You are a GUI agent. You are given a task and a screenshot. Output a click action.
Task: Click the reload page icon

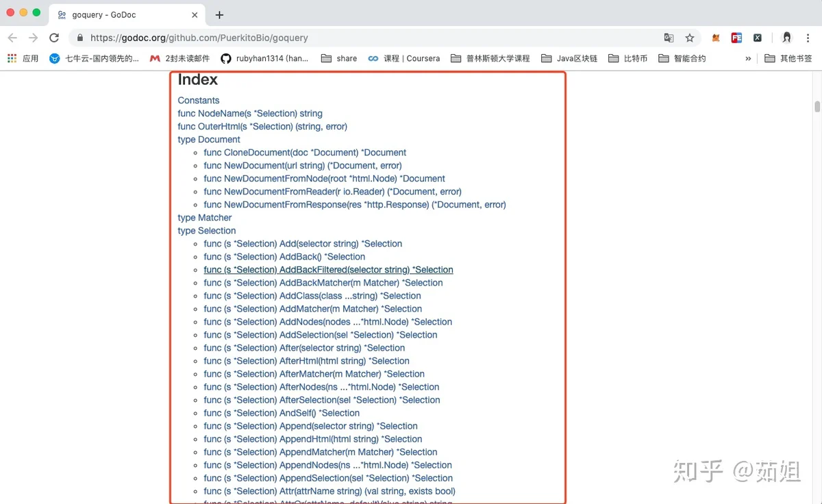[54, 38]
